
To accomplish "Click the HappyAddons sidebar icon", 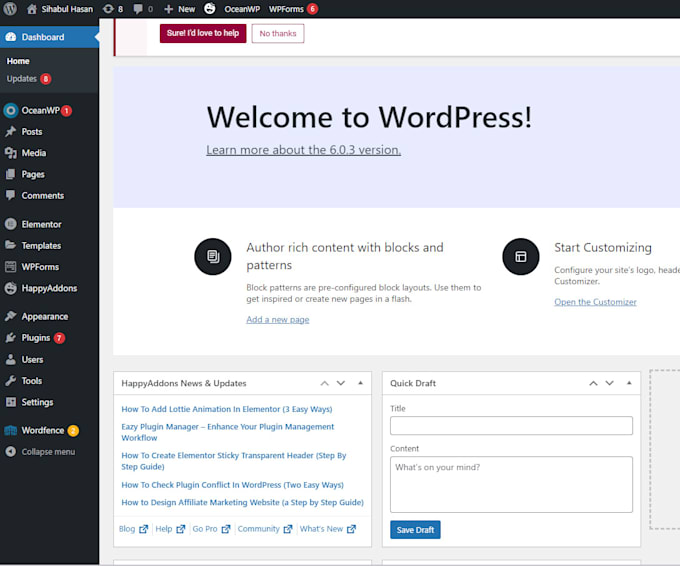I will coord(11,288).
